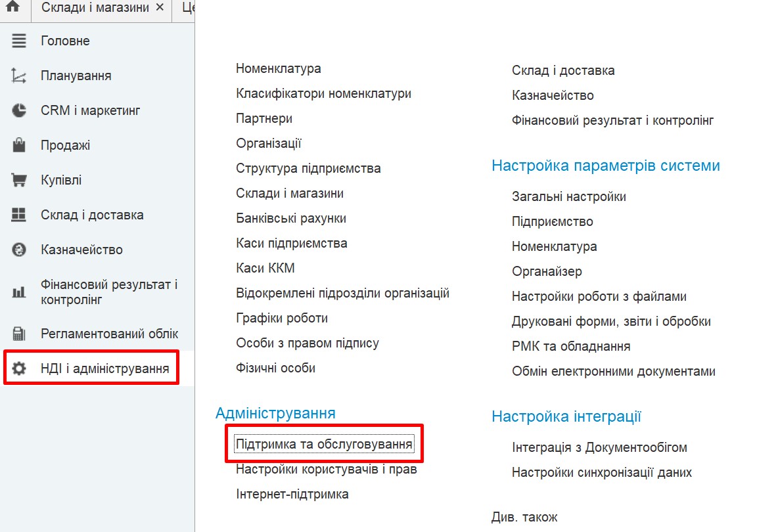This screenshot has height=532, width=776.
Task: Click the Склад і доставка grid icon
Action: (x=19, y=215)
